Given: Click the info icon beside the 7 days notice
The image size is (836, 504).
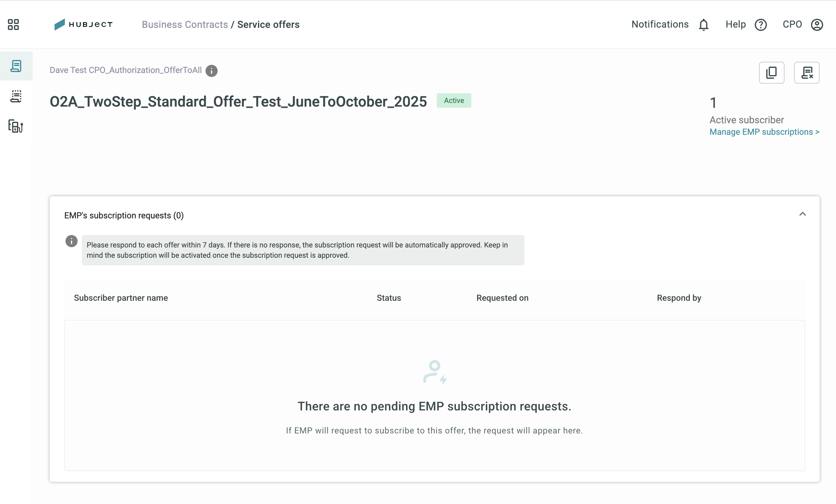Looking at the screenshot, I should [x=71, y=241].
